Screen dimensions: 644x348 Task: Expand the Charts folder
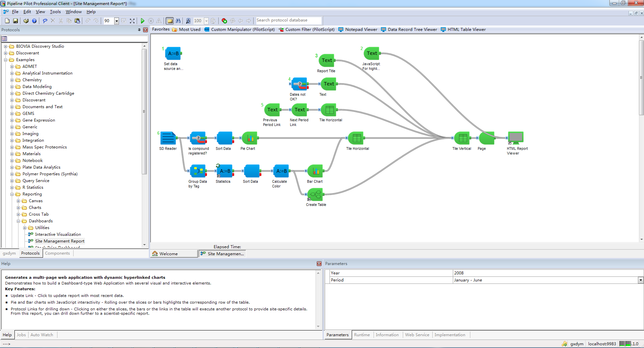point(18,208)
